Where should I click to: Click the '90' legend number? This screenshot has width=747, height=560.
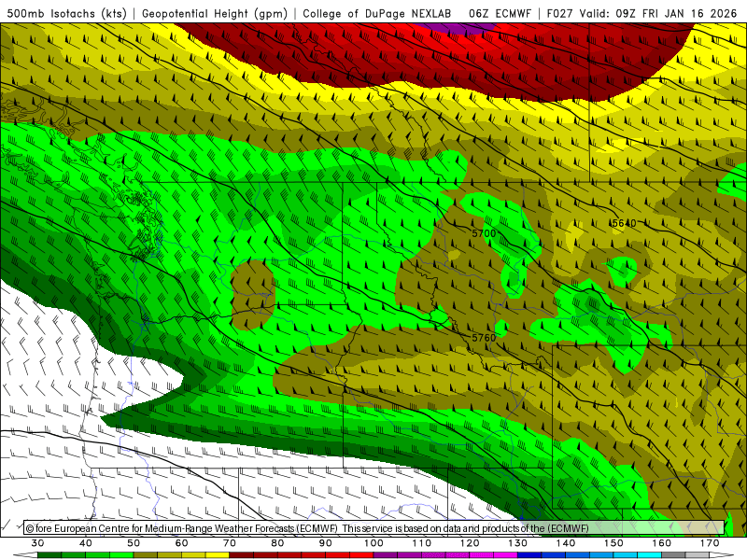326,543
